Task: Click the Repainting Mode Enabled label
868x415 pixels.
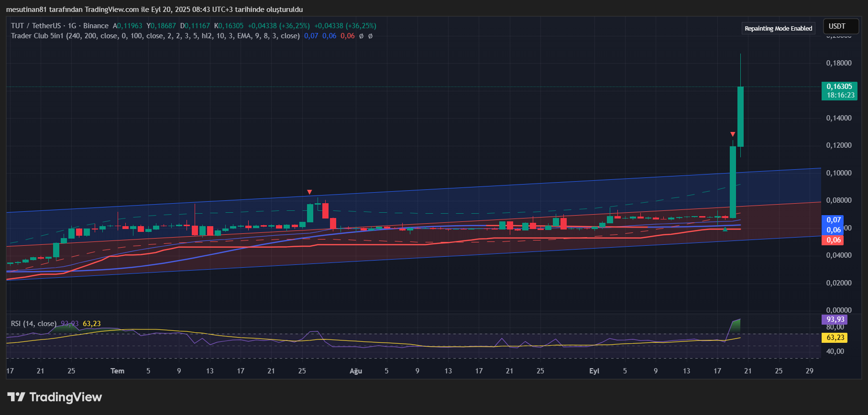Action: point(778,29)
